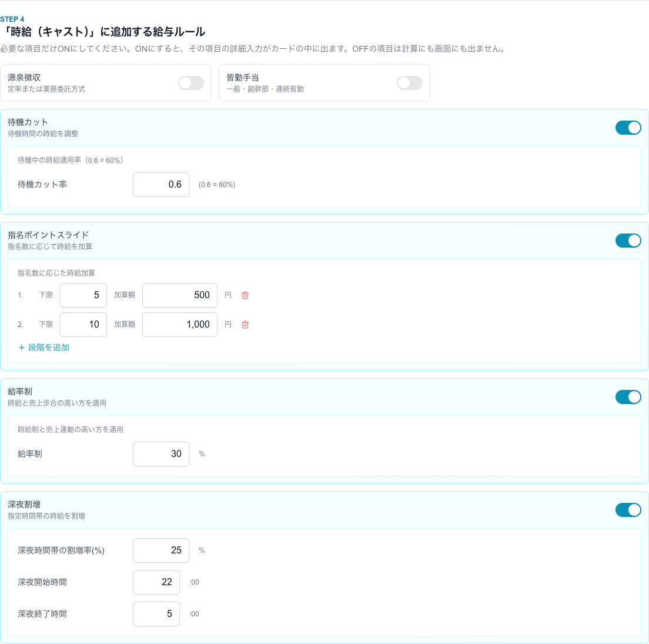Disable the 待機カット toggle
This screenshot has height=644, width=649.
[628, 128]
